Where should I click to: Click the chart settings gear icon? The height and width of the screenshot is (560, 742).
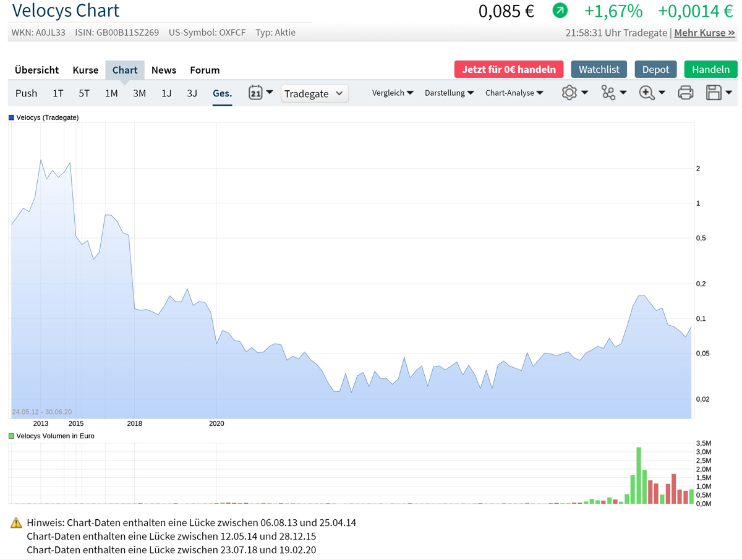(569, 93)
